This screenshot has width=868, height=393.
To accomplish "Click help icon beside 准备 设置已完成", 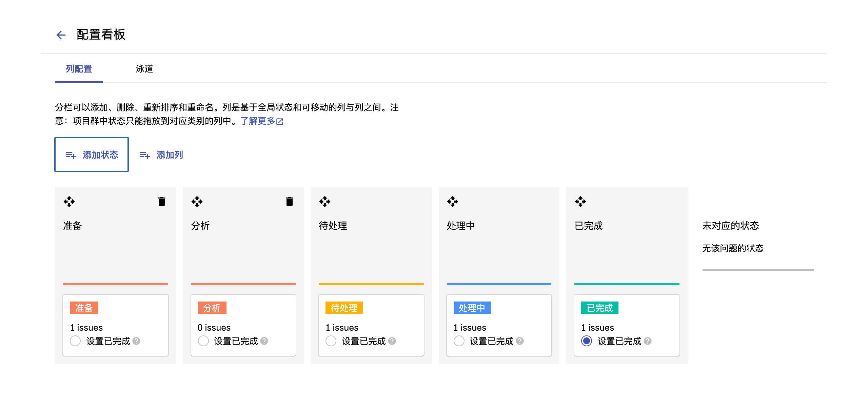I will [x=136, y=341].
